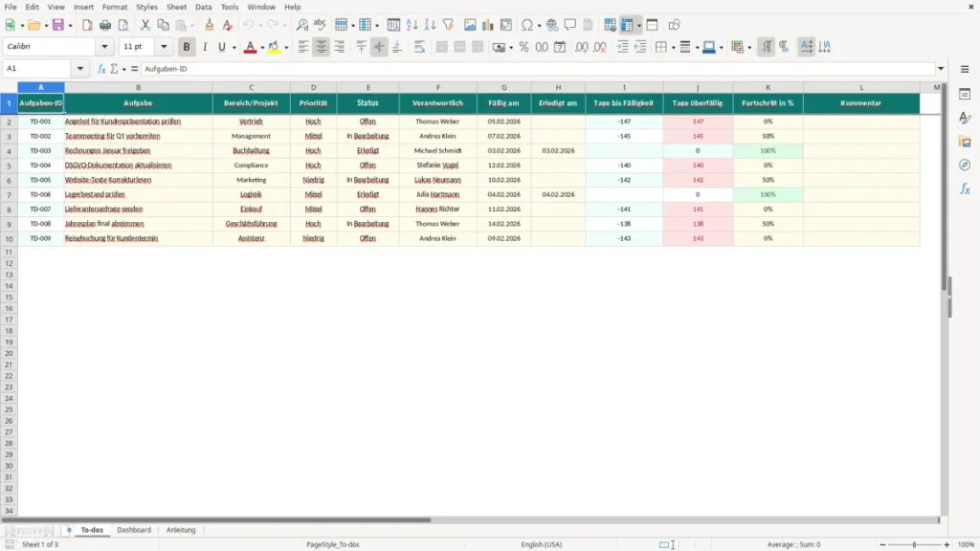Adjust the zoom slider handle
The height and width of the screenshot is (551, 980).
pyautogui.click(x=914, y=544)
